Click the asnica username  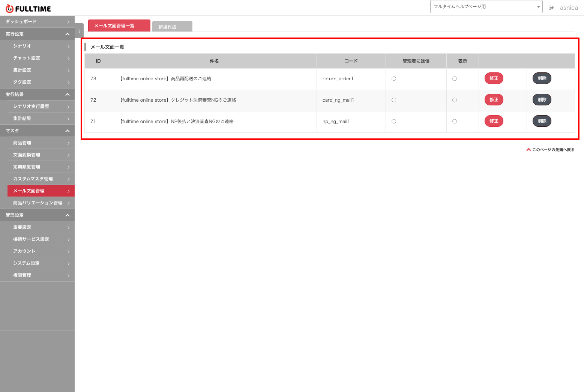569,8
